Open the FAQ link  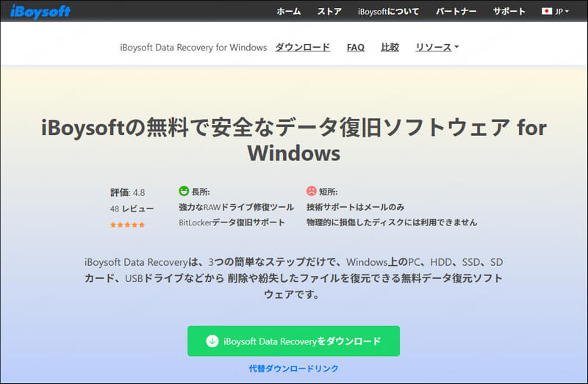tap(356, 47)
